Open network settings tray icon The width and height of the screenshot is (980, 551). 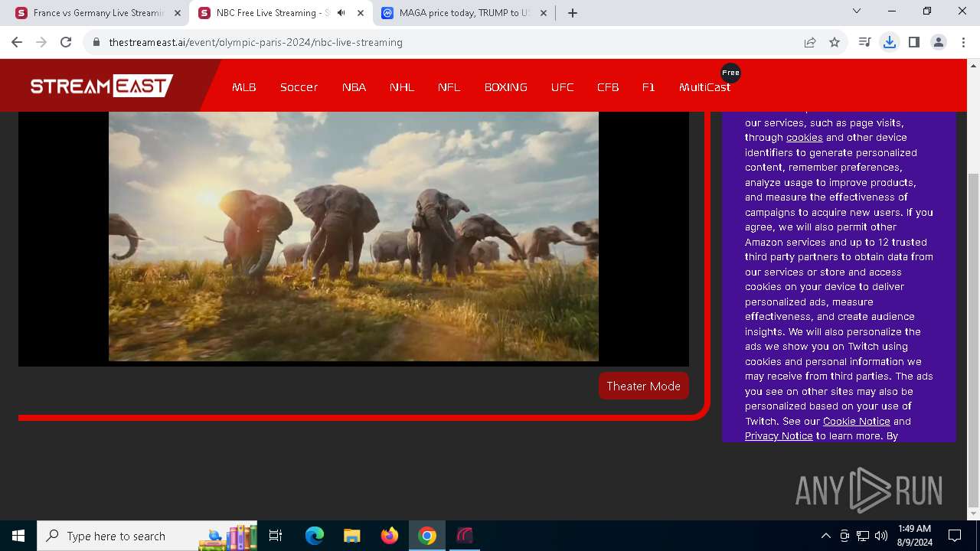pyautogui.click(x=863, y=536)
